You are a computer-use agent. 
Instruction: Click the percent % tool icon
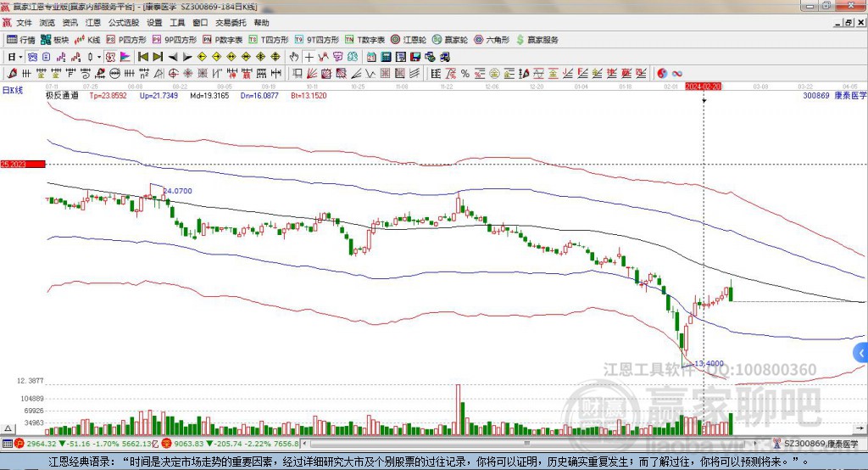click(465, 73)
